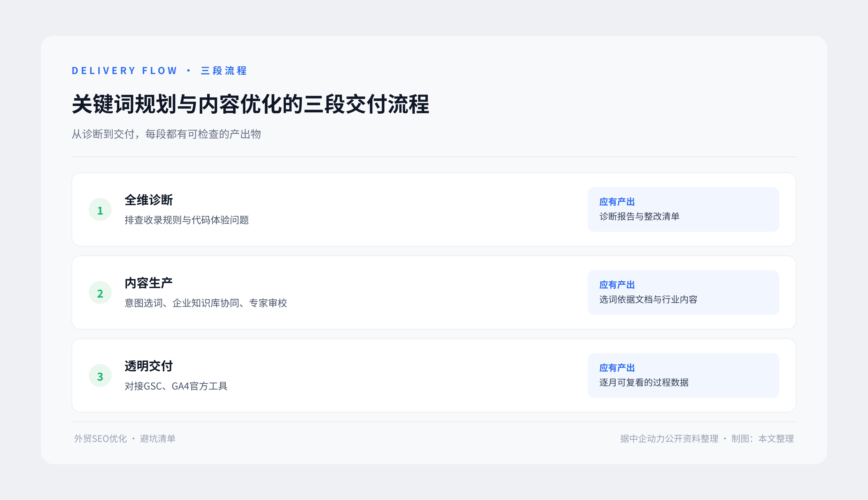
Task: Click 应有产出 label in the 内容生产 card
Action: click(x=617, y=285)
